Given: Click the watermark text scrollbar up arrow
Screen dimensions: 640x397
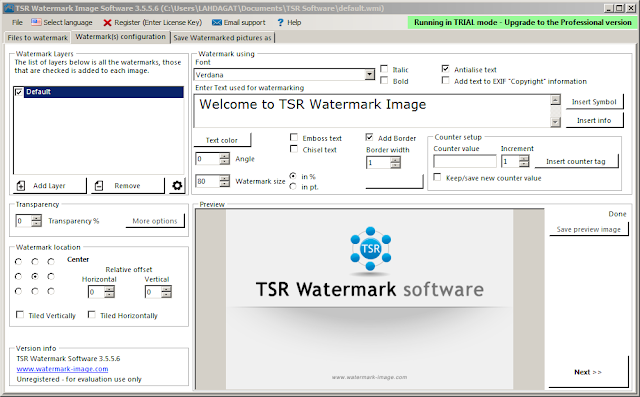Looking at the screenshot, I should click(x=556, y=100).
